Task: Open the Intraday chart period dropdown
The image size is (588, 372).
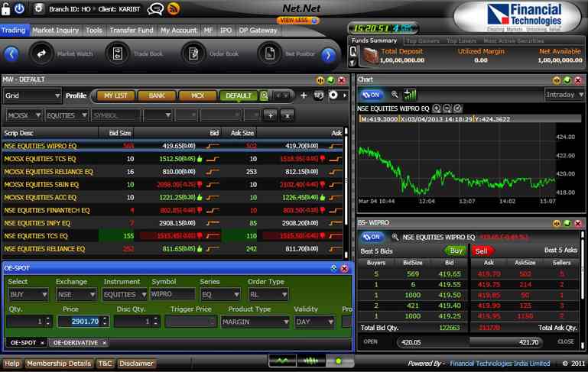Action: [x=564, y=95]
